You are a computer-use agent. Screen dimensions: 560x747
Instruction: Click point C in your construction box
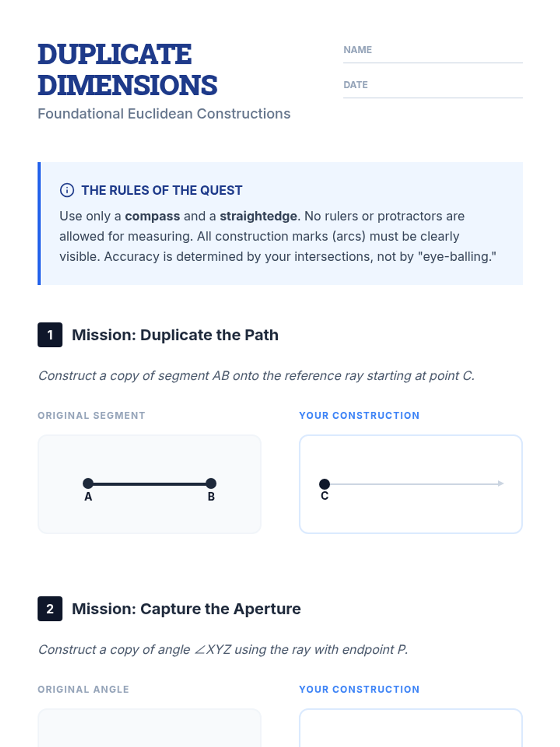click(x=324, y=484)
